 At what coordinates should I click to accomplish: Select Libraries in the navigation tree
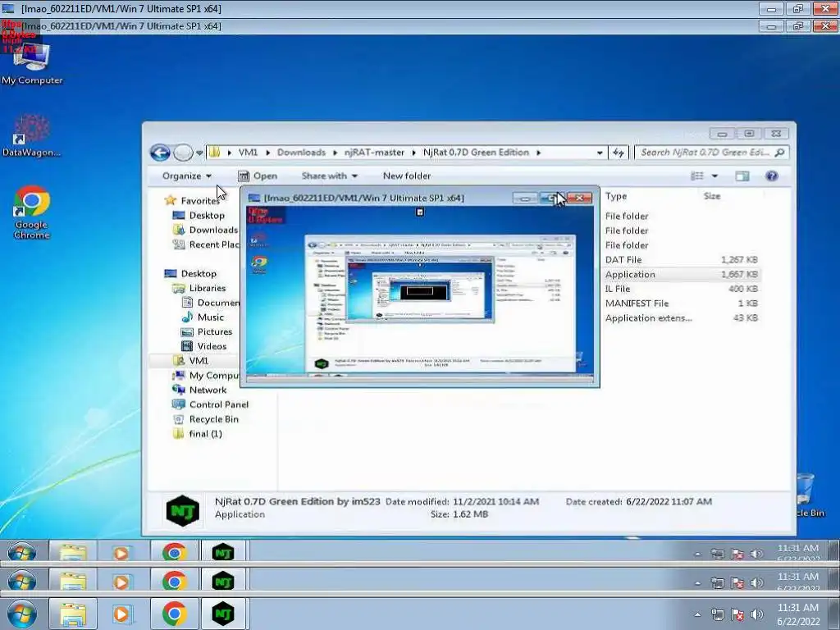[x=199, y=288]
